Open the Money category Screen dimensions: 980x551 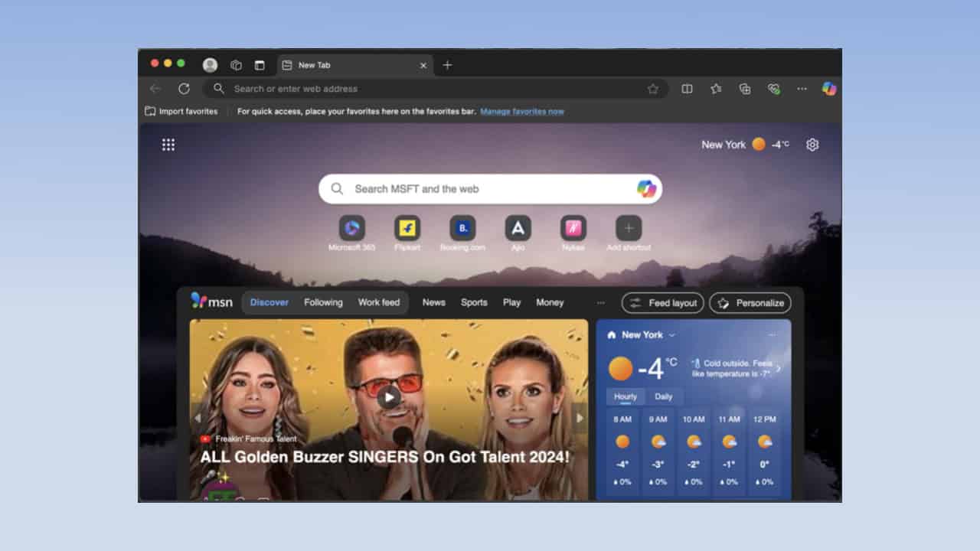[x=550, y=302]
